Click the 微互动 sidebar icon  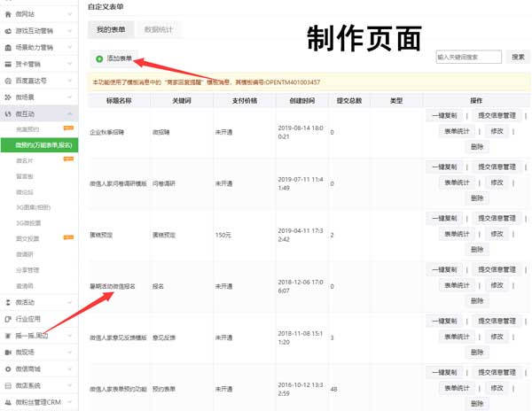pyautogui.click(x=8, y=114)
